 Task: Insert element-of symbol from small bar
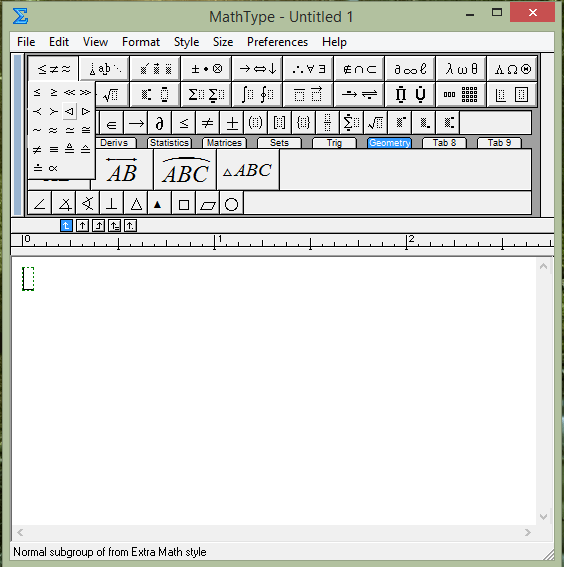(111, 123)
